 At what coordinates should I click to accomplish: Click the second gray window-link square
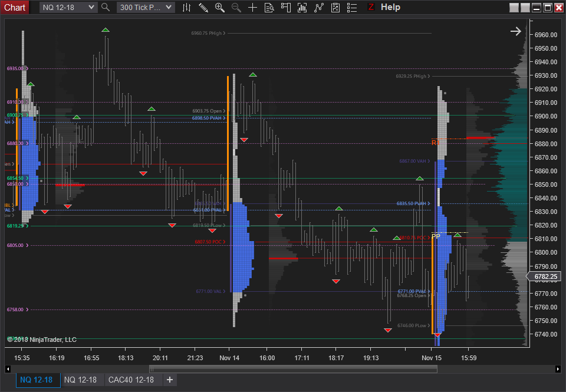coord(525,8)
